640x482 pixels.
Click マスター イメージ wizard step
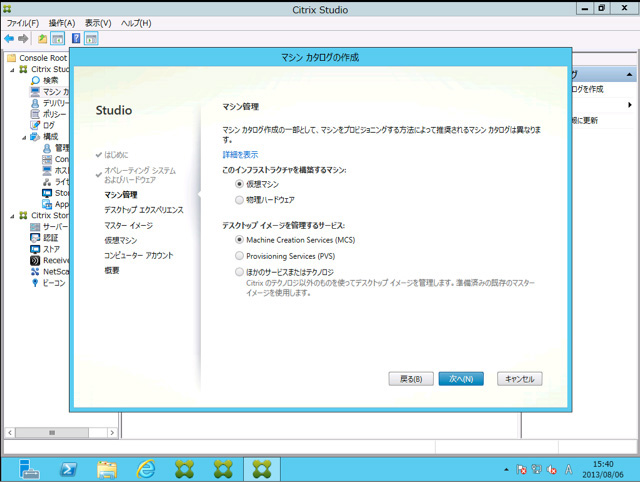[129, 225]
